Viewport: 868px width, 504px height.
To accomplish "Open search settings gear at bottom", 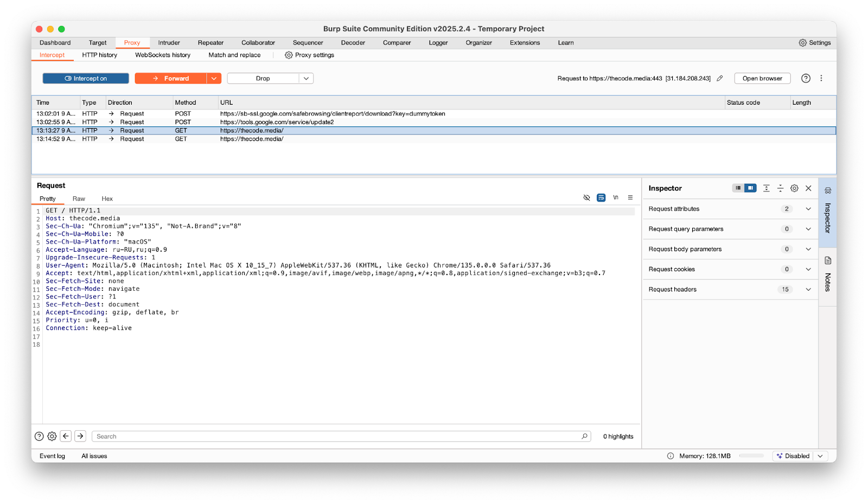I will [x=52, y=436].
